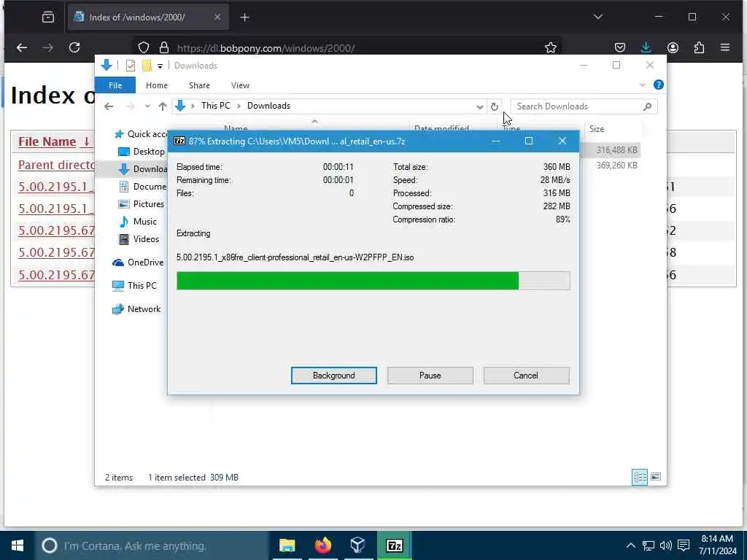Screen dimensions: 747x560
Task: Click the green extraction progress bar
Action: click(373, 281)
